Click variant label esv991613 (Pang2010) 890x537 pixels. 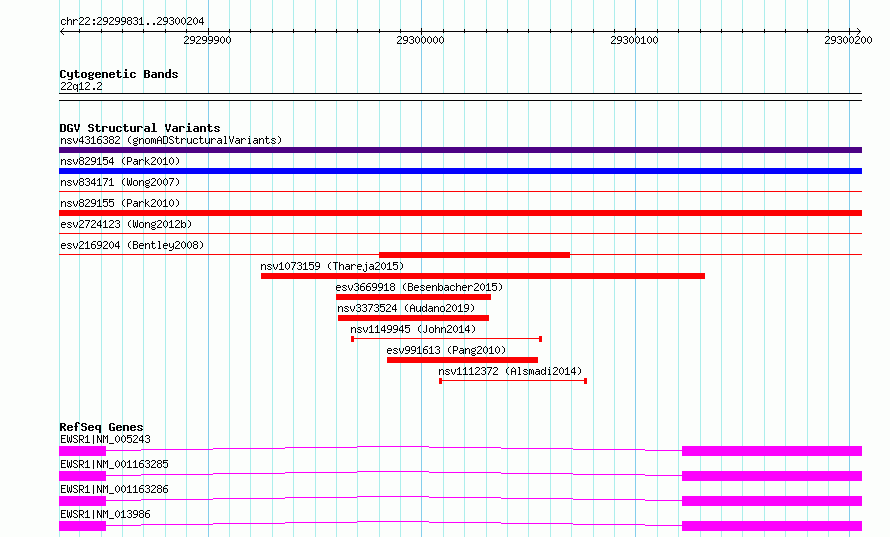coord(446,350)
